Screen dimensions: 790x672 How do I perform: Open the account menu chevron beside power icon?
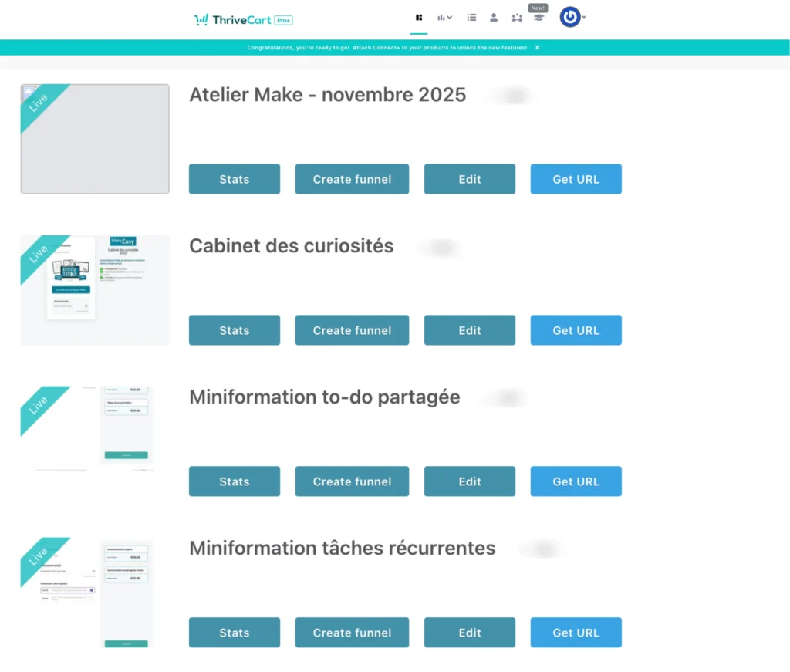tap(584, 17)
